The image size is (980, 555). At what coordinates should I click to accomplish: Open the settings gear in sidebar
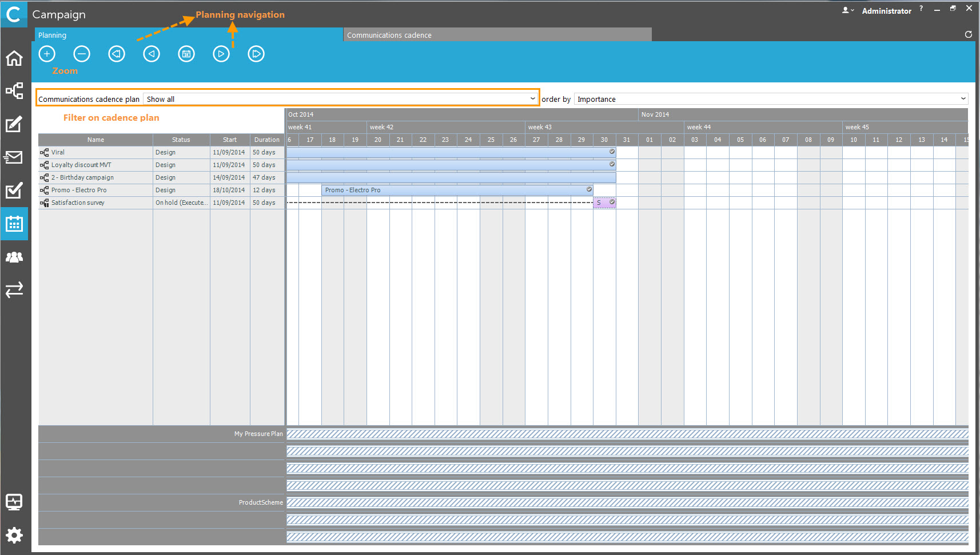14,535
